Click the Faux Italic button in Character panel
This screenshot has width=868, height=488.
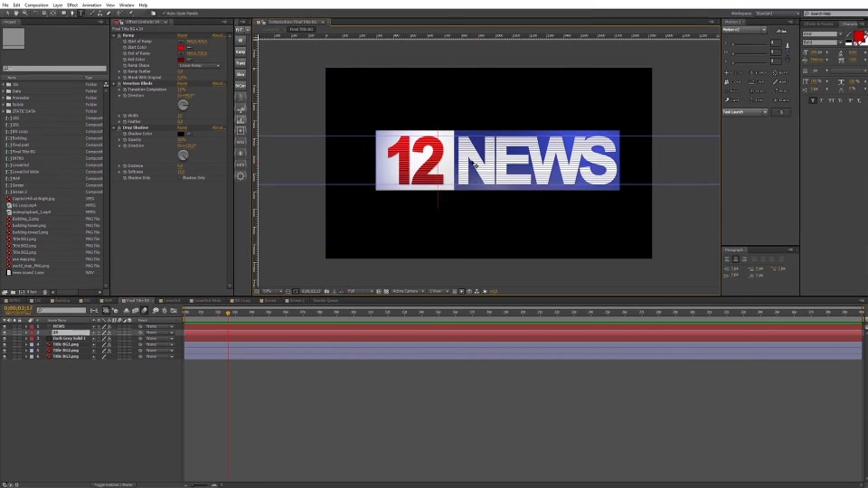click(822, 100)
